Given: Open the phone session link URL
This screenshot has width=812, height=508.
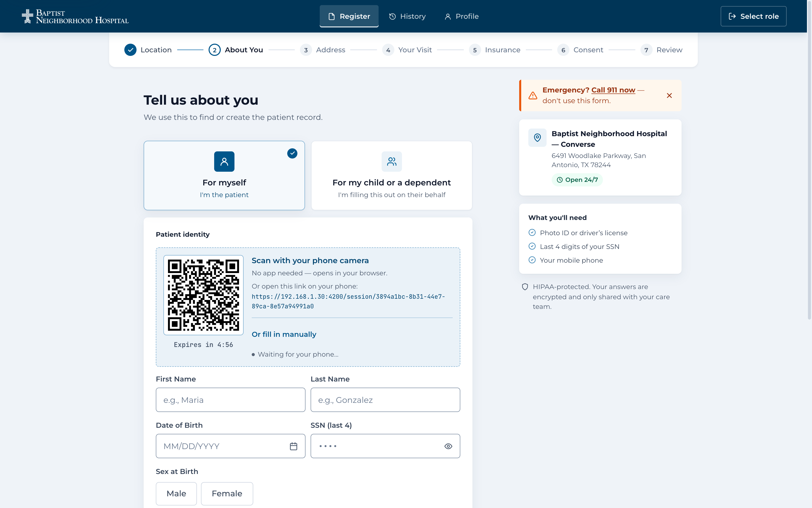Looking at the screenshot, I should tap(348, 301).
